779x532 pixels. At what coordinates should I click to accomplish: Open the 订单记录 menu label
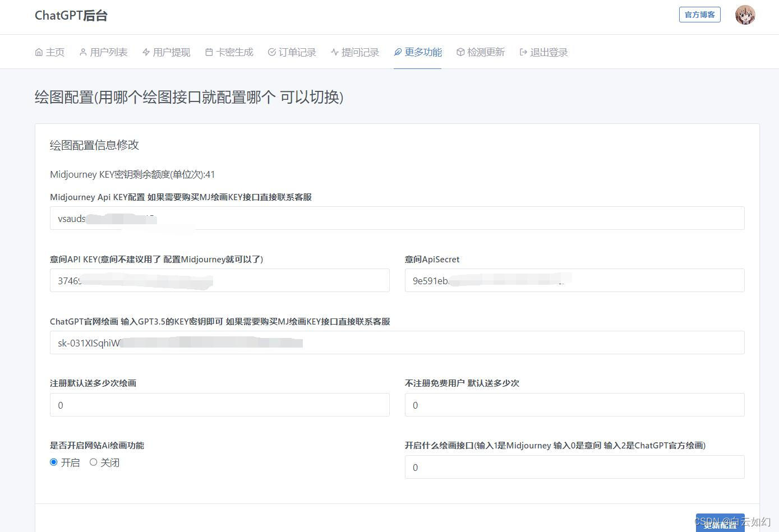297,52
